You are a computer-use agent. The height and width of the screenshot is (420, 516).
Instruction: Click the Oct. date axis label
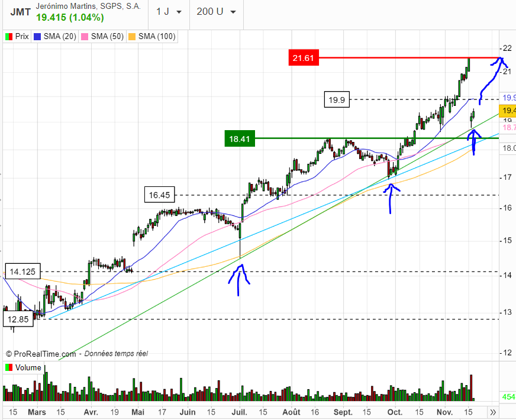click(395, 412)
